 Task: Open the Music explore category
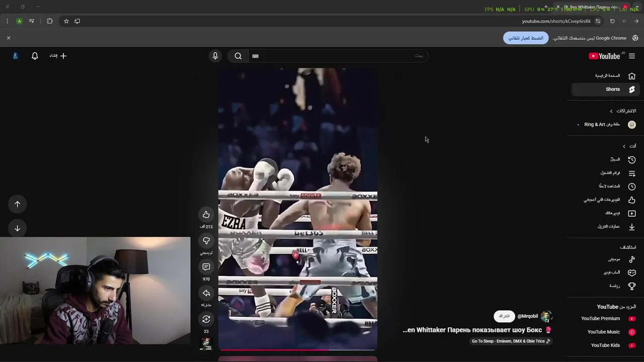tap(606, 259)
